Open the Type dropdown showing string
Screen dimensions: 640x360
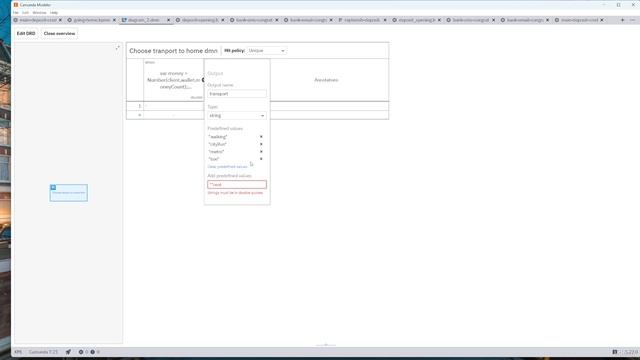pyautogui.click(x=237, y=116)
